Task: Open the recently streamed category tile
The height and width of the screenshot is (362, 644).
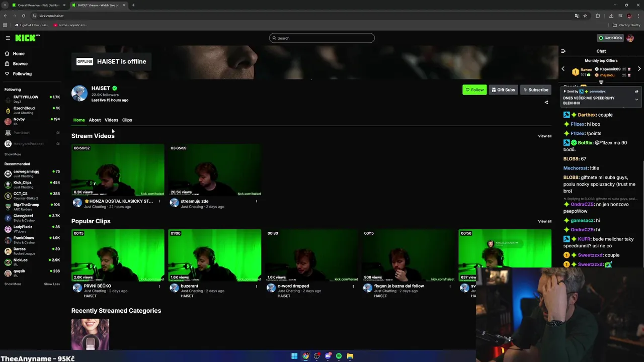Action: 90,334
